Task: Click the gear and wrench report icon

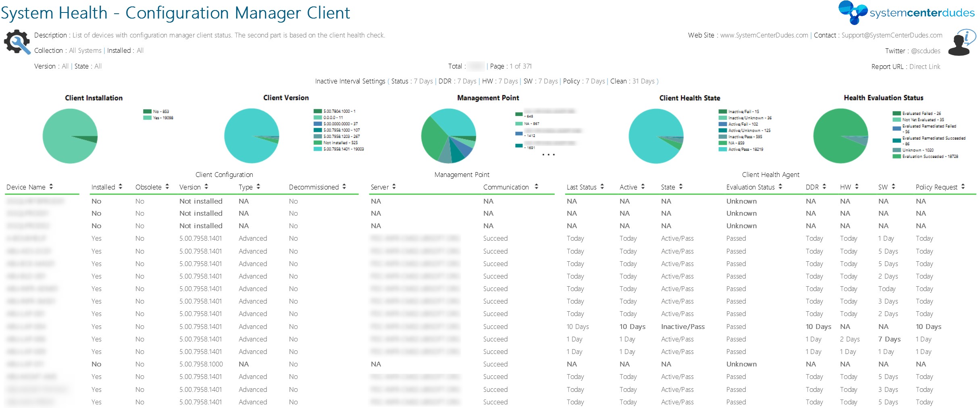Action: tap(17, 42)
